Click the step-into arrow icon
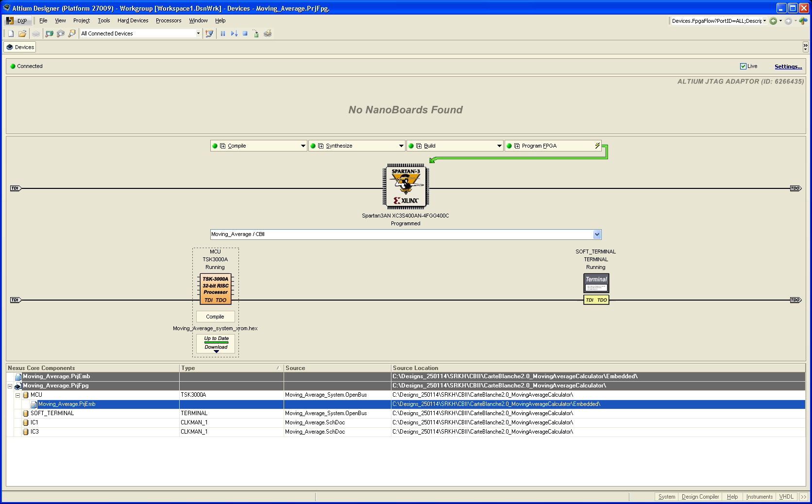The image size is (812, 504). [234, 34]
